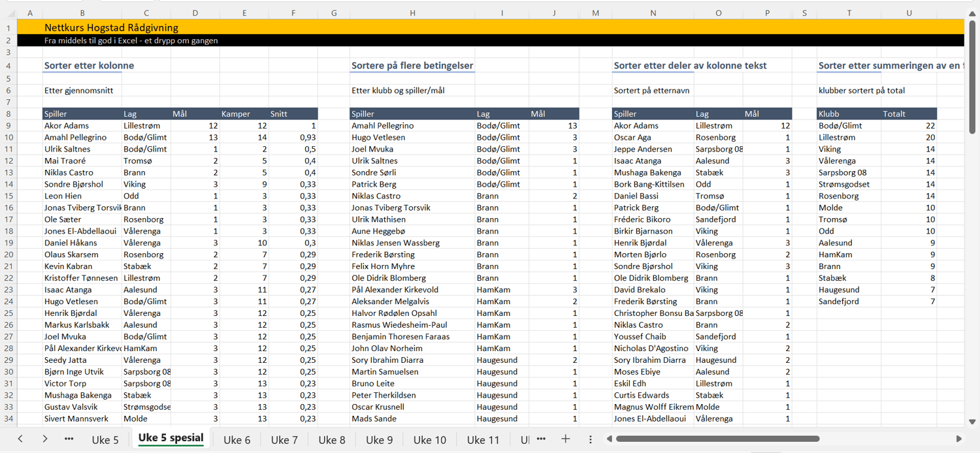Image resolution: width=980 pixels, height=453 pixels.
Task: Click the 'Kamper' column header cell
Action: tap(244, 114)
